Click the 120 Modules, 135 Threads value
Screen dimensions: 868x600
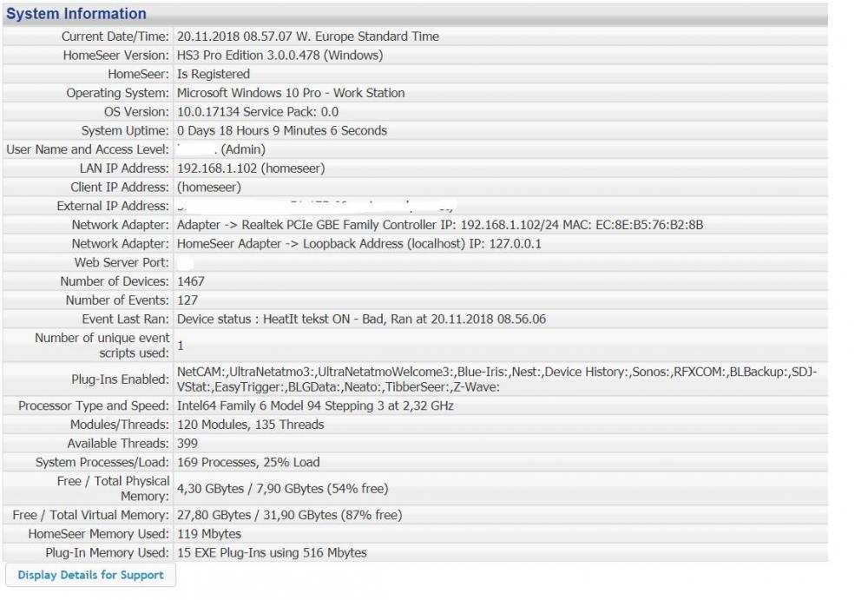[250, 425]
